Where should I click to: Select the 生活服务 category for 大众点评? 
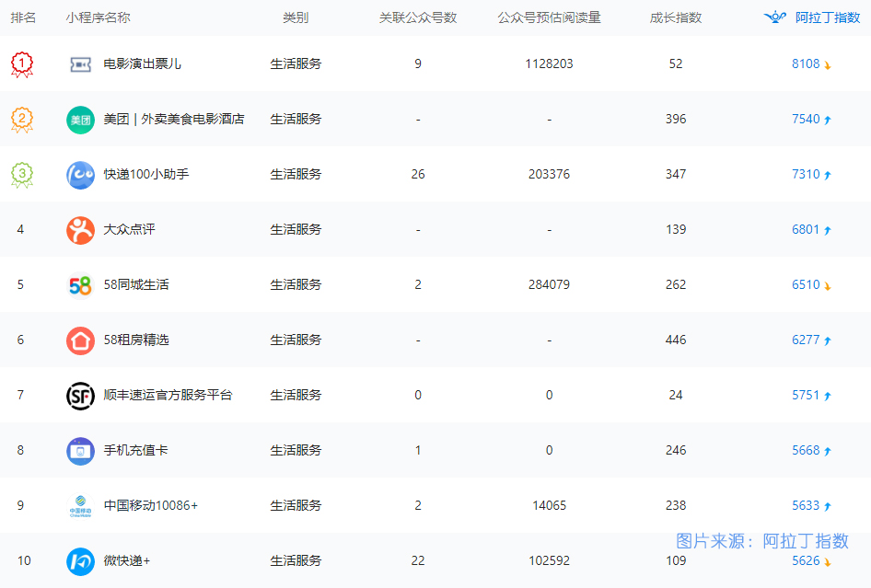(x=296, y=229)
